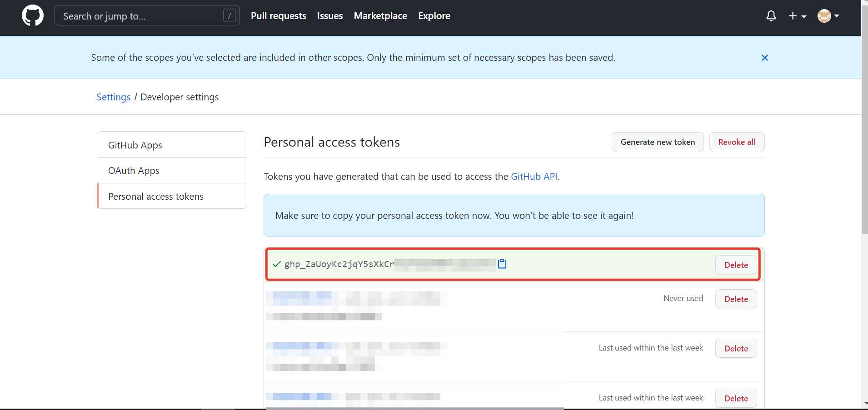The width and height of the screenshot is (868, 410).
Task: Delete the newly generated ghp_ token
Action: click(736, 265)
